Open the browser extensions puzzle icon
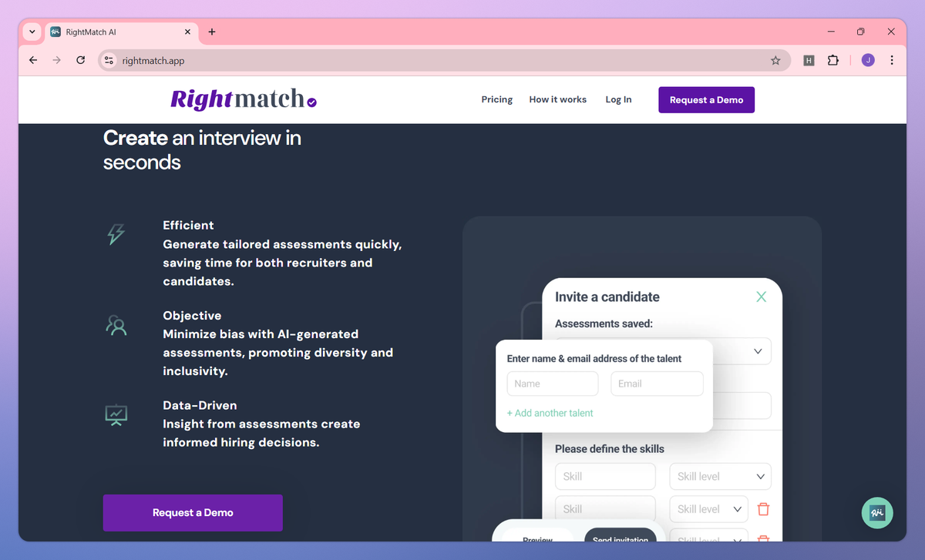Screen dimensions: 925x560 click(833, 60)
